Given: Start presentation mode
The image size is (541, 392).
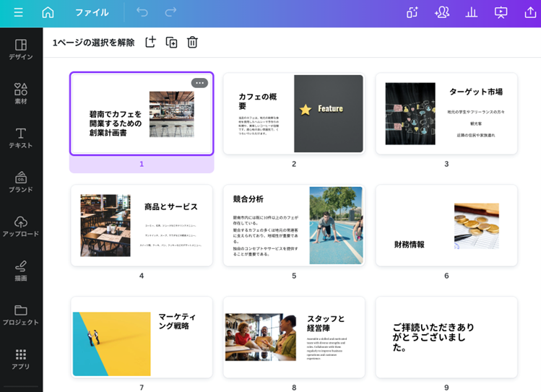Looking at the screenshot, I should pos(501,13).
